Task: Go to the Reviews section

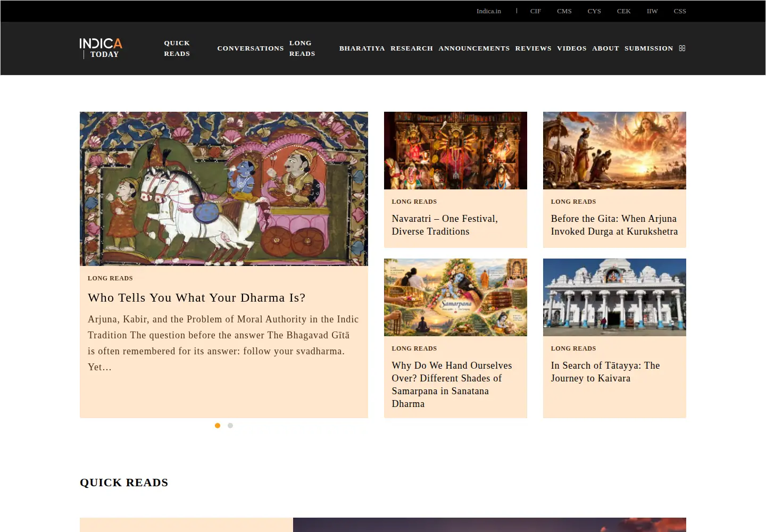Action: coord(533,48)
